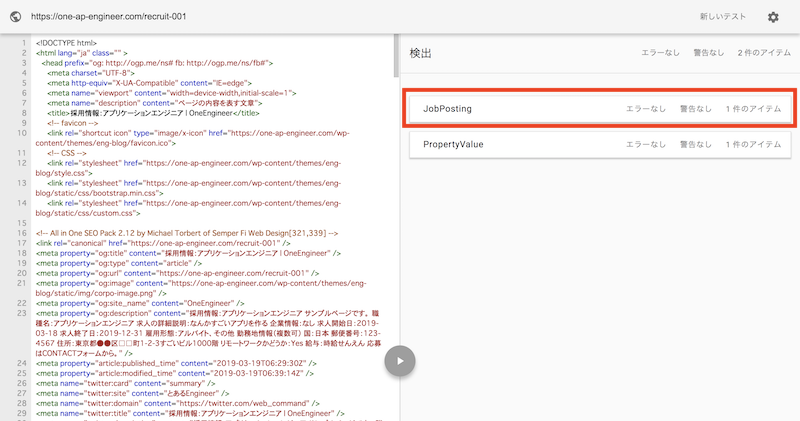The height and width of the screenshot is (421, 800).
Task: Click line number 15 in the gutter
Action: pyautogui.click(x=22, y=223)
